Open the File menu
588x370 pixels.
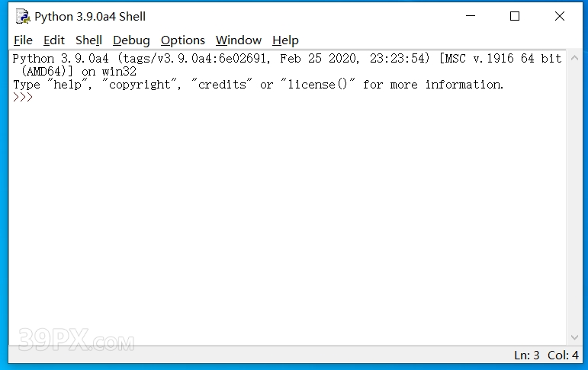pyautogui.click(x=23, y=40)
